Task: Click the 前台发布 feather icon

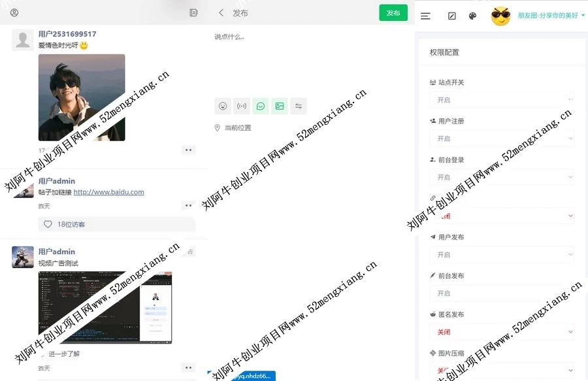Action: (433, 276)
